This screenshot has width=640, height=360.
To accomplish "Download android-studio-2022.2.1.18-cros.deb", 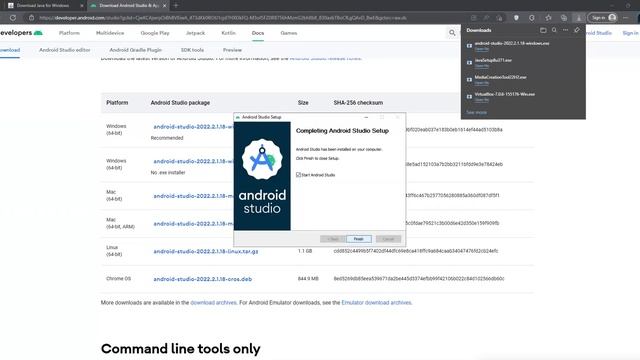I will [x=202, y=279].
